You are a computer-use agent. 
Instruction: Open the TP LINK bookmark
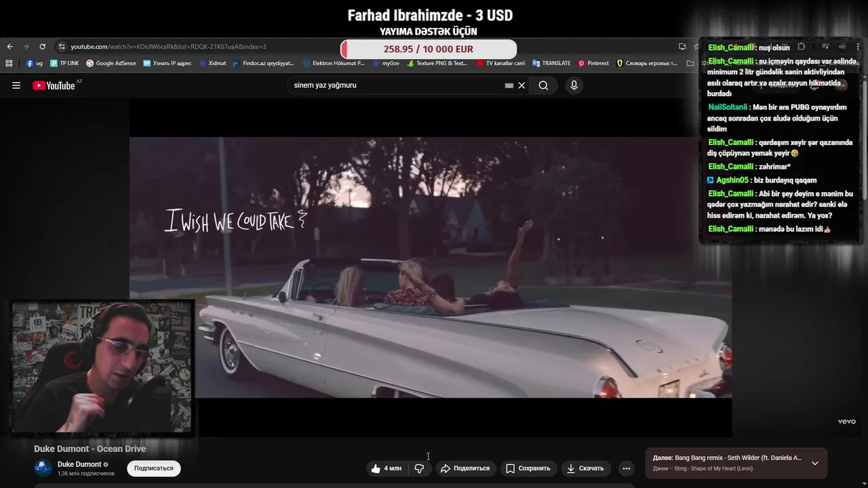(x=64, y=63)
